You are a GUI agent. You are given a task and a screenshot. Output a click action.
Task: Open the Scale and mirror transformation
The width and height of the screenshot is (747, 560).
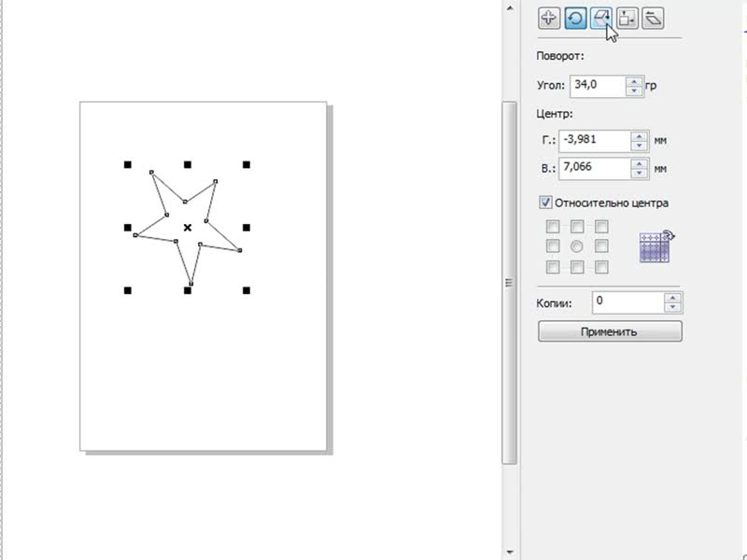600,19
